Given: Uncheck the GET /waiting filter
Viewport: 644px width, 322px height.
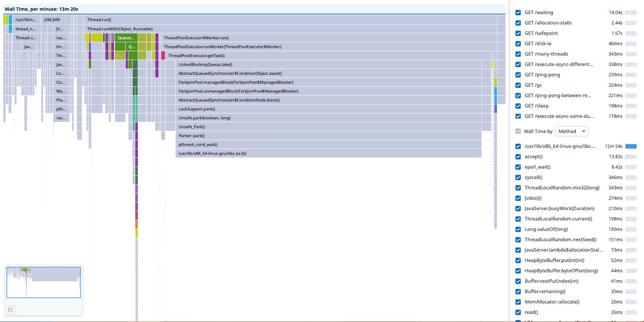Looking at the screenshot, I should click(x=518, y=12).
